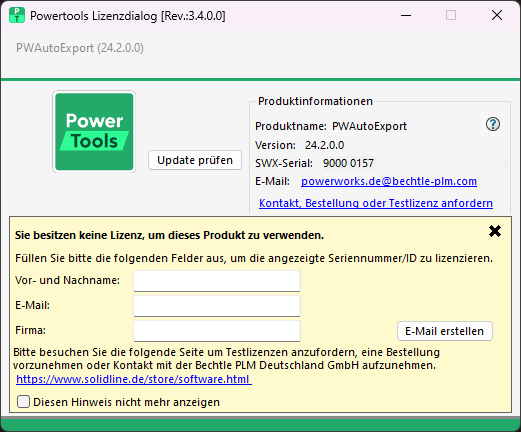Image resolution: width=521 pixels, height=432 pixels.
Task: Open the help question mark icon
Action: (493, 124)
